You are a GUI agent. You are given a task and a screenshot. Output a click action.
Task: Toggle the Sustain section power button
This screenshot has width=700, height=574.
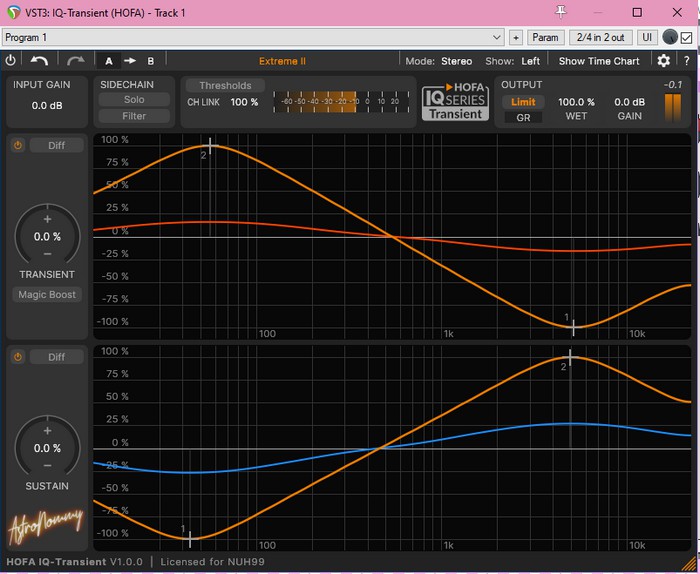tap(17, 357)
